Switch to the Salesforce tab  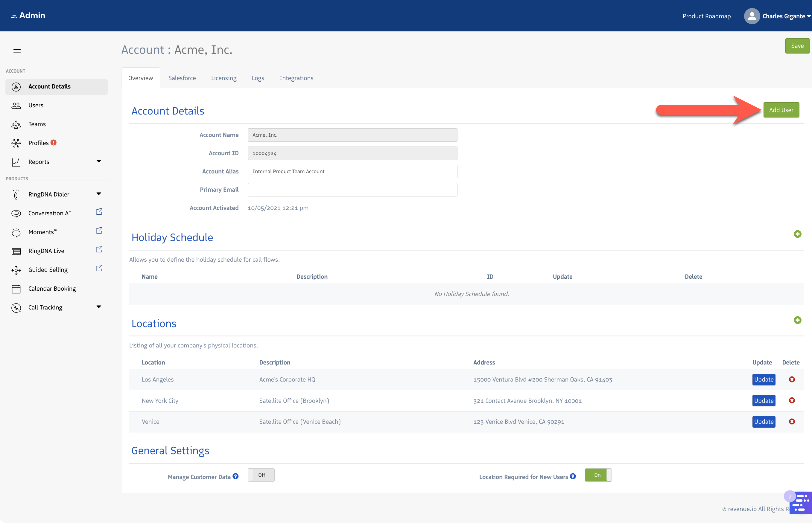pyautogui.click(x=182, y=78)
